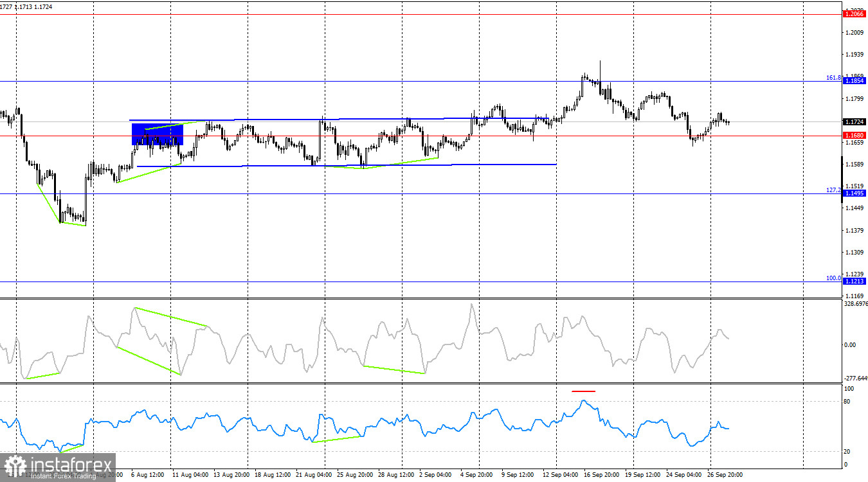Click the 28 Aug 12:00 time label
Screen dimensions: 868x482
[397, 475]
